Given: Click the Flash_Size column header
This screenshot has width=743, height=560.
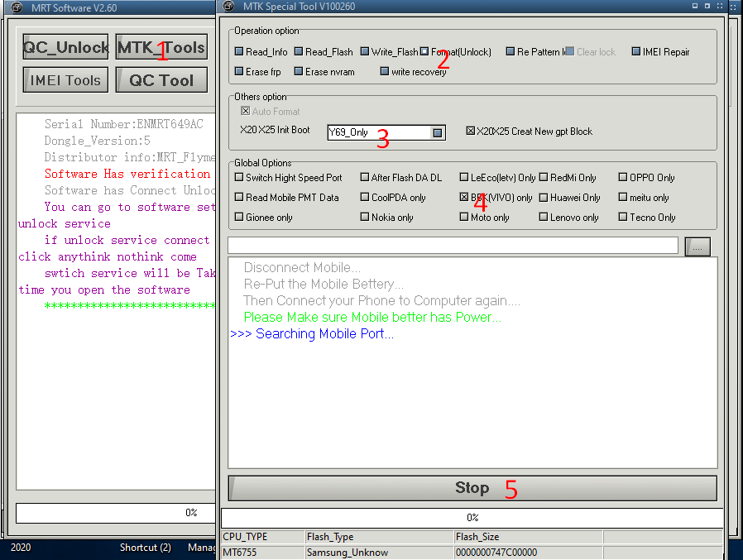Looking at the screenshot, I should (528, 537).
